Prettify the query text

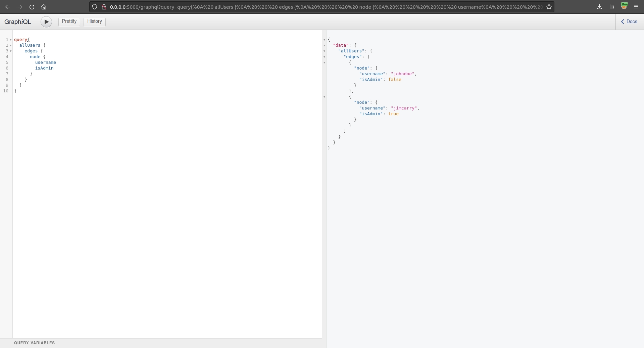point(69,21)
